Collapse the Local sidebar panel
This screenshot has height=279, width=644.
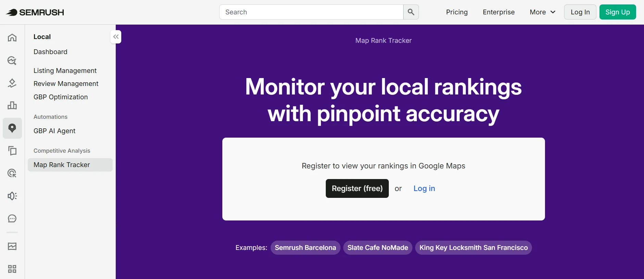click(x=116, y=37)
